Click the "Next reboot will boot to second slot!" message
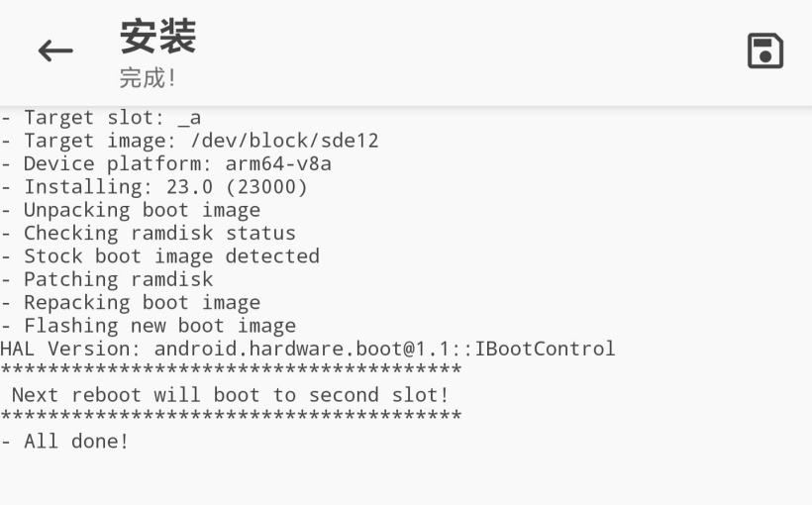Image resolution: width=812 pixels, height=505 pixels. (x=230, y=395)
